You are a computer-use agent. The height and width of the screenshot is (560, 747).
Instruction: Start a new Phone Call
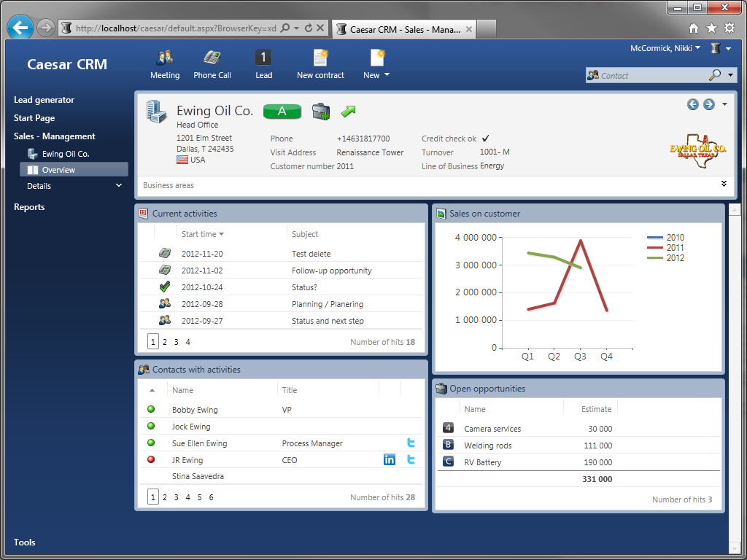tap(212, 58)
